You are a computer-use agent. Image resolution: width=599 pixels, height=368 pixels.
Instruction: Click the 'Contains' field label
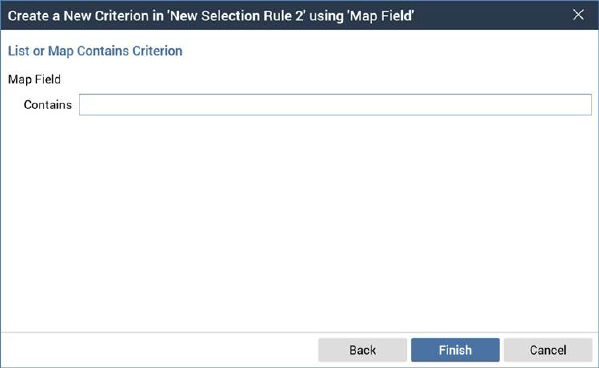tap(48, 105)
